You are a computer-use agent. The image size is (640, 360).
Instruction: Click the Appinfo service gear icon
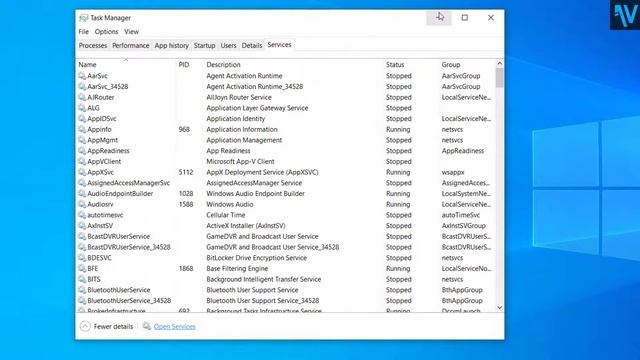[82, 129]
